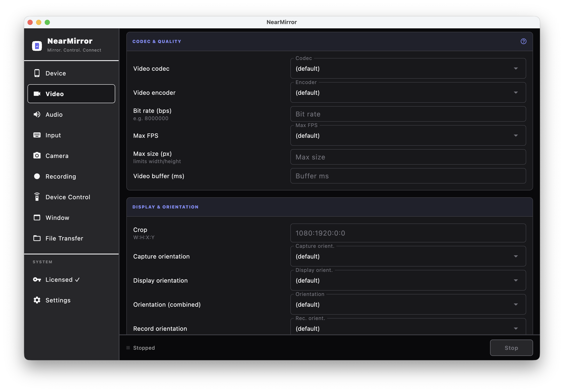Image resolution: width=564 pixels, height=392 pixels.
Task: Click the 'Bit rate (bps)' label
Action: pyautogui.click(x=152, y=111)
